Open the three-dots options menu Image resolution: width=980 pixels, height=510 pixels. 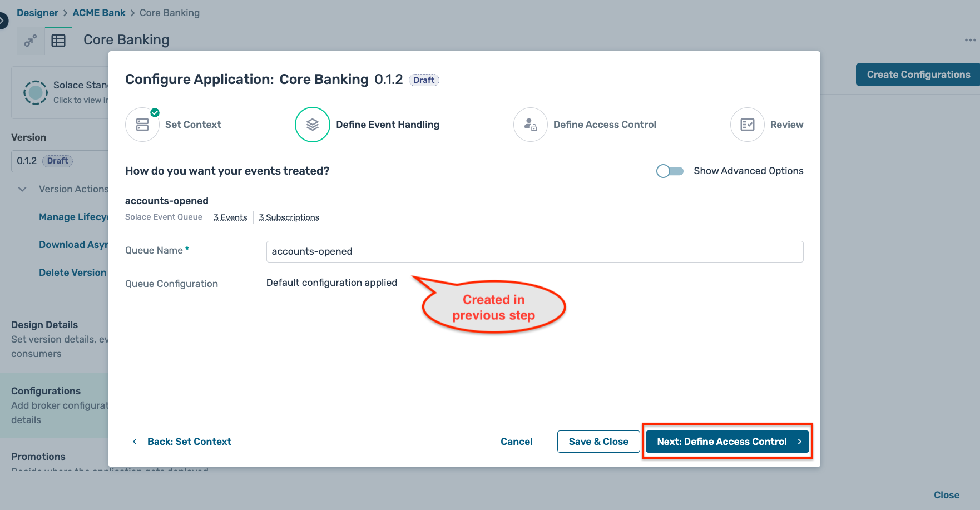click(x=970, y=39)
